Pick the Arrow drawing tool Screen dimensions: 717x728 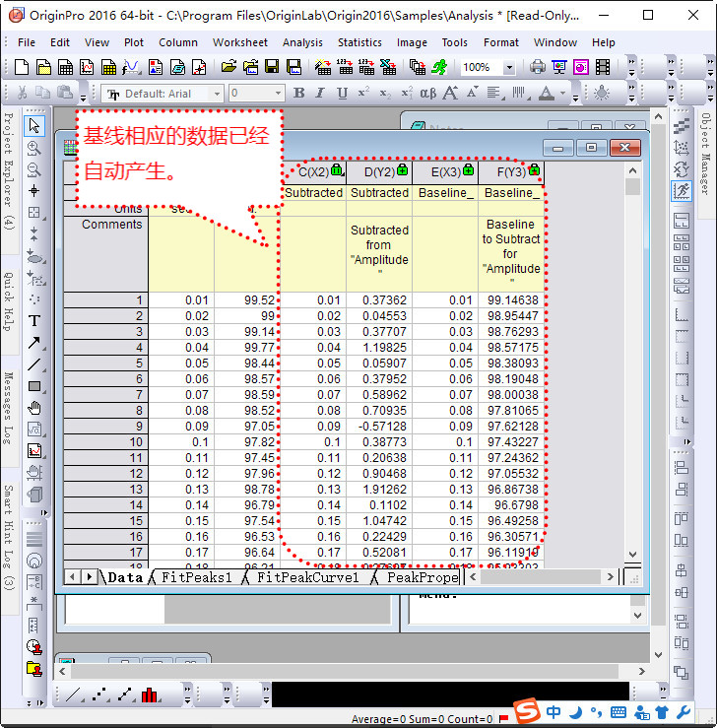pyautogui.click(x=34, y=342)
